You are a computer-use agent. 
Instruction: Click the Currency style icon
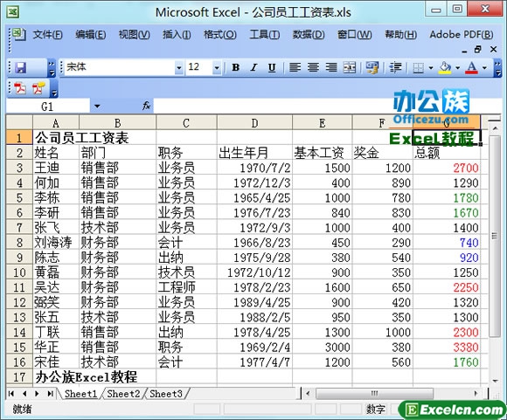point(372,67)
